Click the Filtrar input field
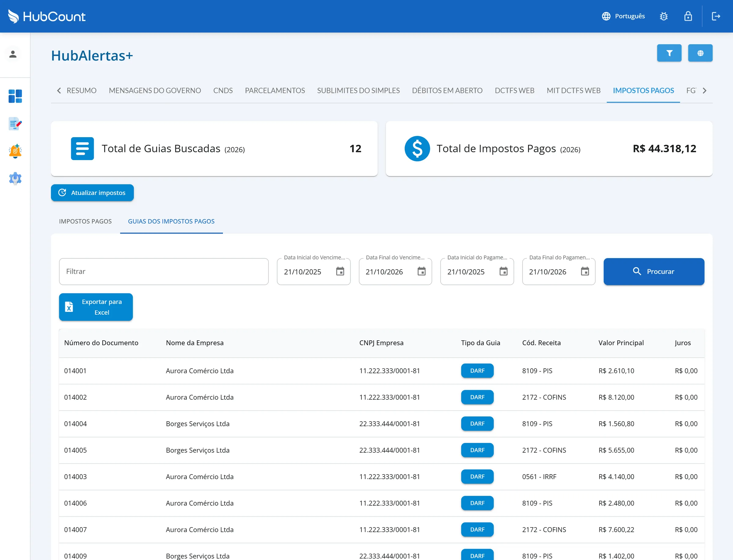This screenshot has height=560, width=733. [164, 271]
